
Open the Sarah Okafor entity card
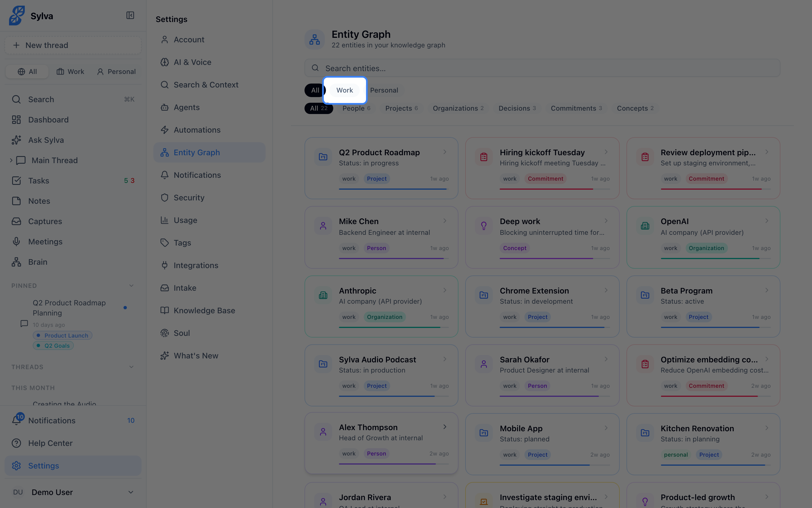[x=542, y=375]
